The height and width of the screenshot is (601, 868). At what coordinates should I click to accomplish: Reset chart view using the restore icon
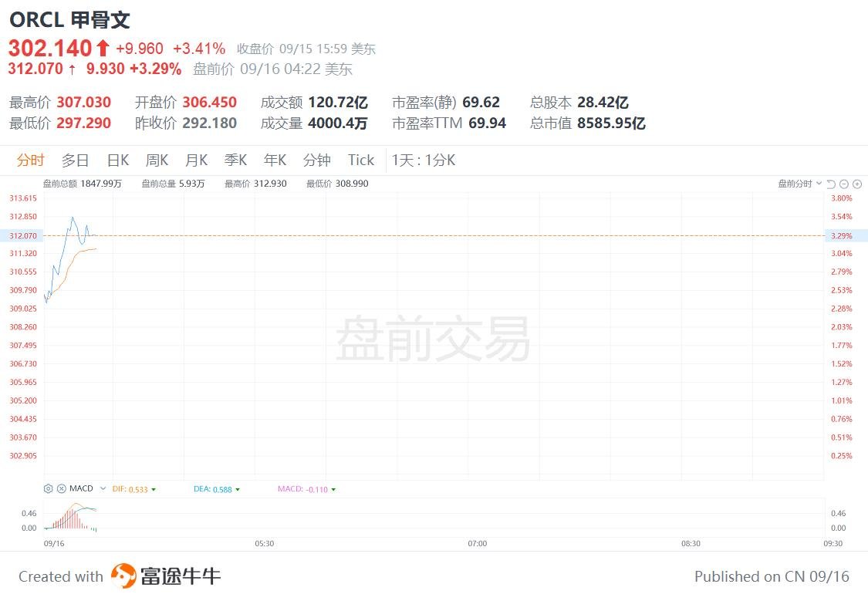[x=831, y=184]
